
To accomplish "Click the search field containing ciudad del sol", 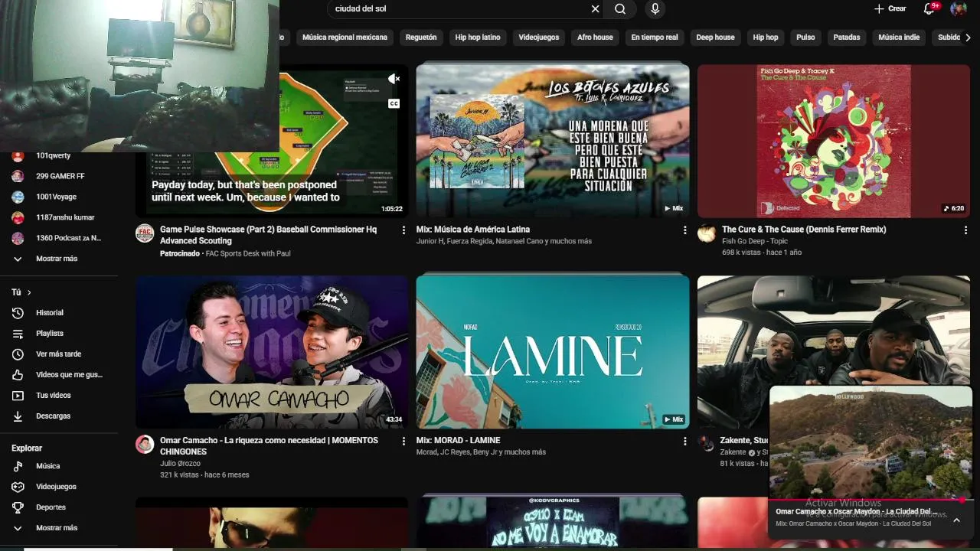I will tap(459, 9).
